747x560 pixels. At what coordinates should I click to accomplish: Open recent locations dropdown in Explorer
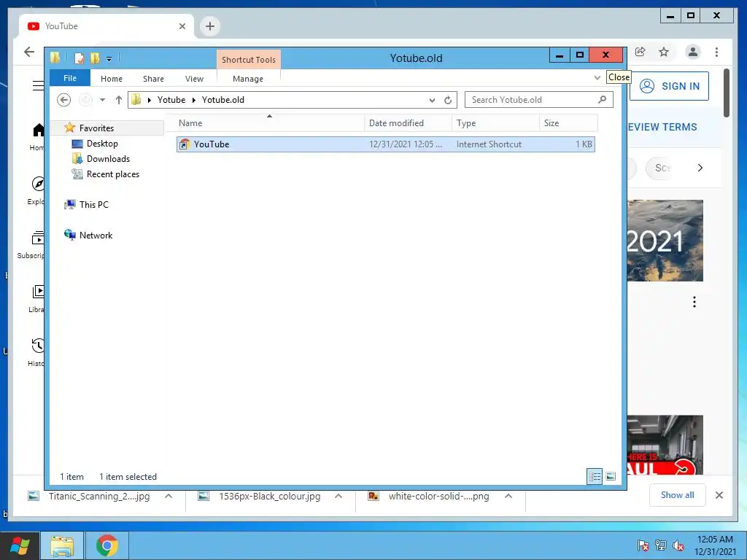point(102,99)
